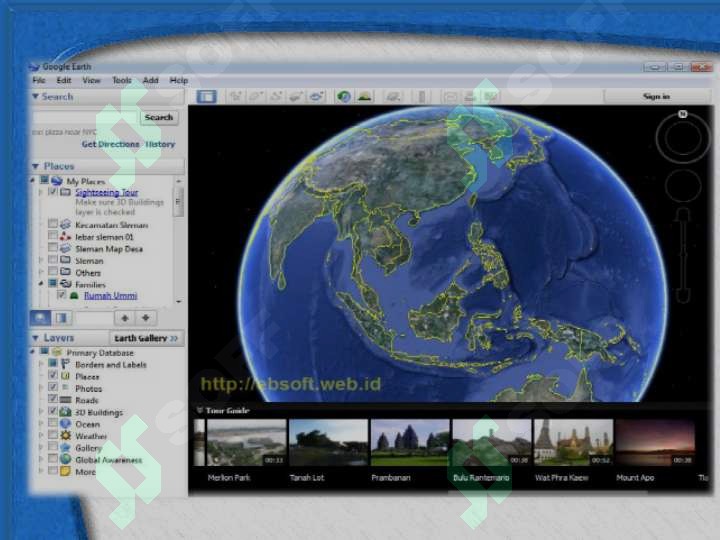Click the Weather sun icon in Layers

click(66, 435)
